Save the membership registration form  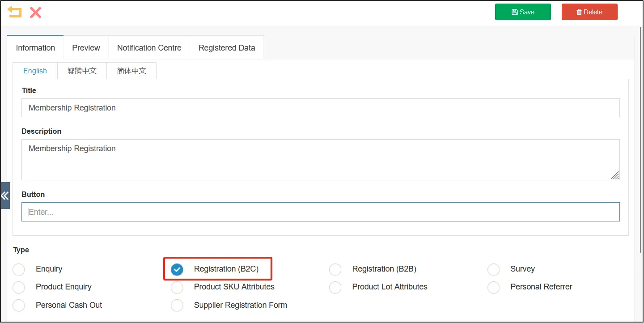522,12
